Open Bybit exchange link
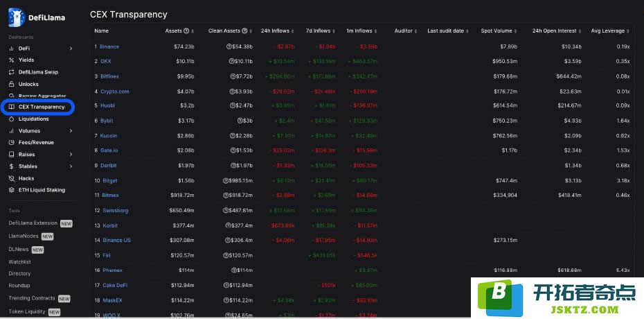Viewport: 644px width, 319px height. pyautogui.click(x=107, y=121)
